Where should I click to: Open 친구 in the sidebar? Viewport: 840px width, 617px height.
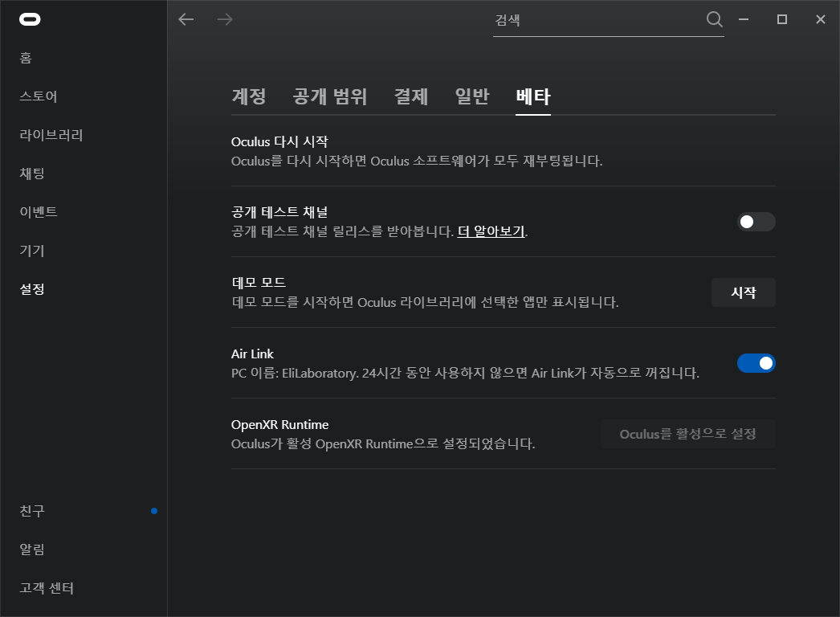pyautogui.click(x=31, y=511)
